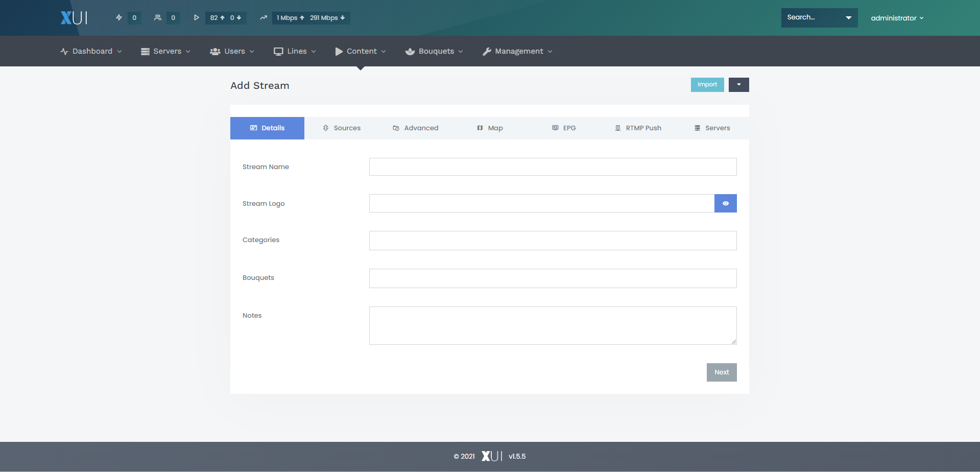This screenshot has width=980, height=472.
Task: Open the Lines menu
Action: pos(295,51)
